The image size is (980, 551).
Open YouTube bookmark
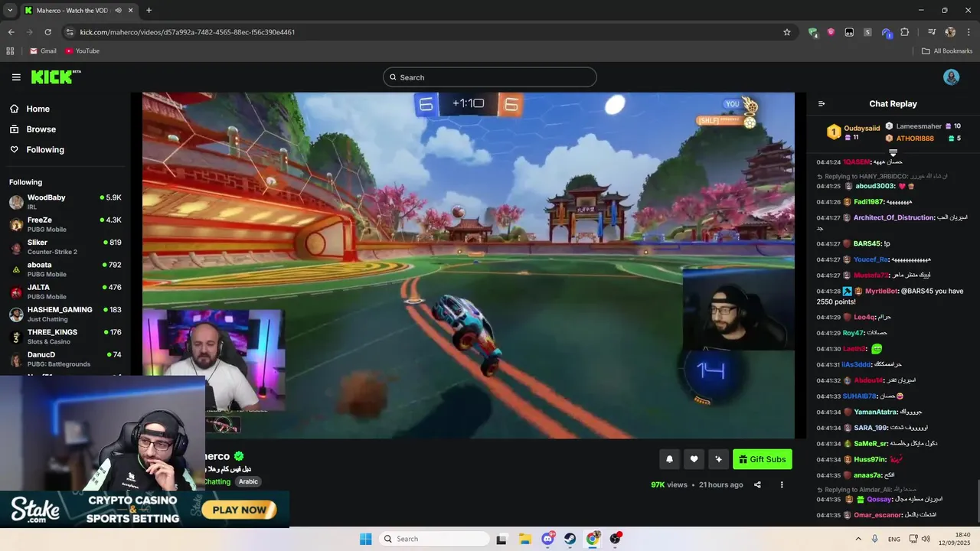coord(83,51)
